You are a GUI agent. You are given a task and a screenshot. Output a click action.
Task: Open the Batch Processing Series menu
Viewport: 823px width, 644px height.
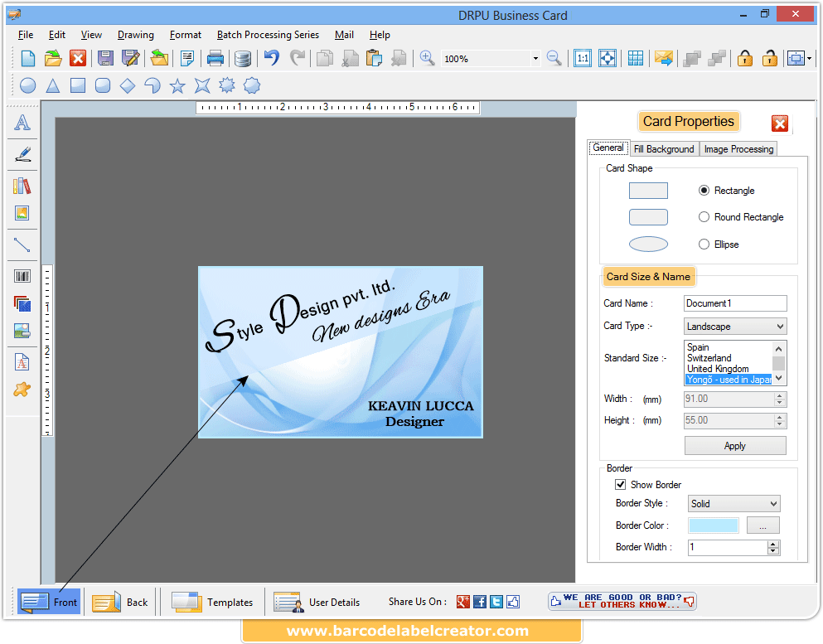pos(268,35)
